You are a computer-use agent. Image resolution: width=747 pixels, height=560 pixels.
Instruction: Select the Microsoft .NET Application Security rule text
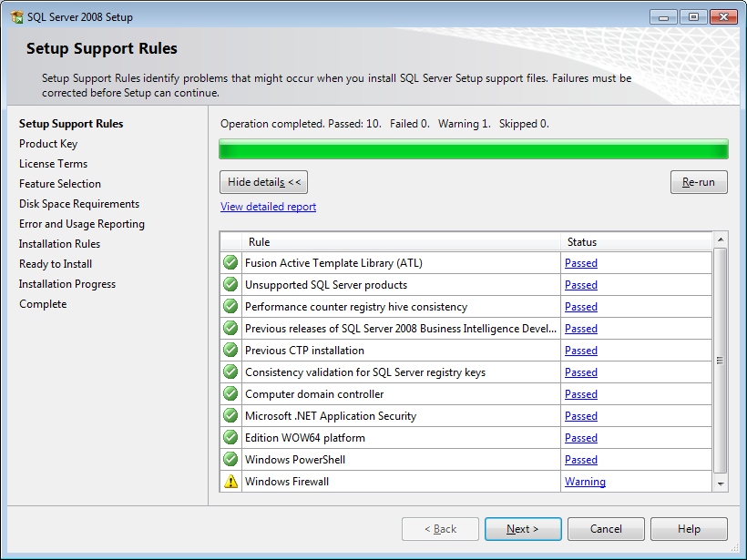[x=331, y=416]
